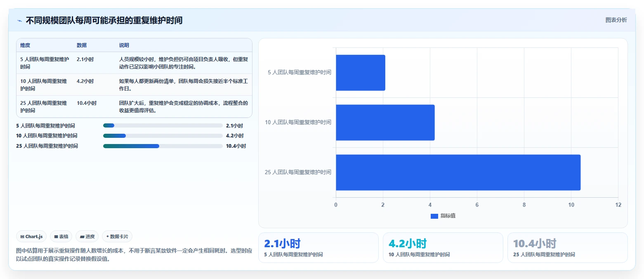
Task: Click x-axis tick label 12
Action: pyautogui.click(x=618, y=205)
